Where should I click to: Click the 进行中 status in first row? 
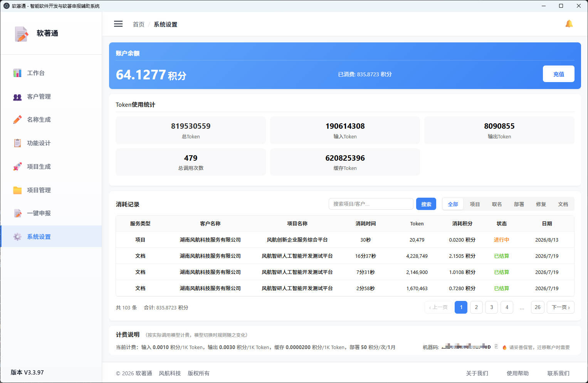click(x=501, y=240)
